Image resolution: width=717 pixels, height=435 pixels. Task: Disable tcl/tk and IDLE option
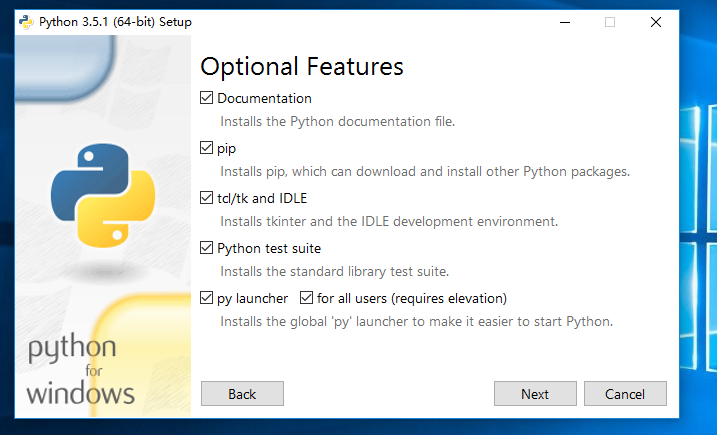(x=206, y=198)
